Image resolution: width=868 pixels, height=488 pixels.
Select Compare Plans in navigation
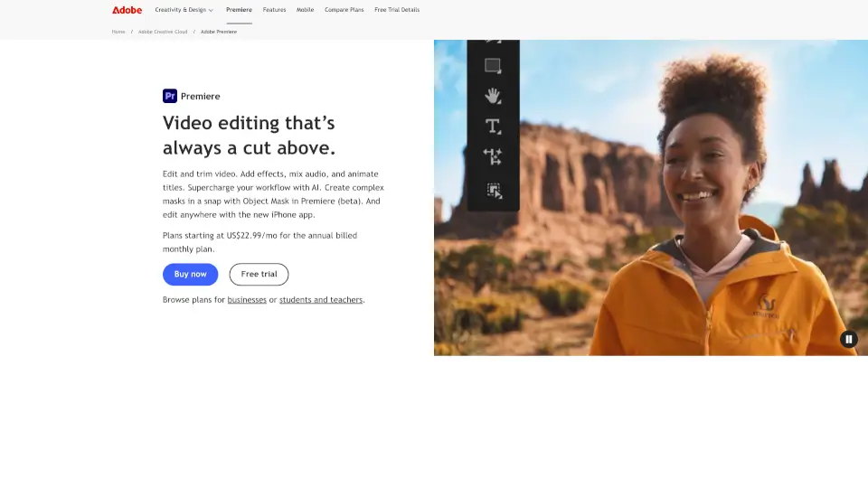pyautogui.click(x=344, y=10)
